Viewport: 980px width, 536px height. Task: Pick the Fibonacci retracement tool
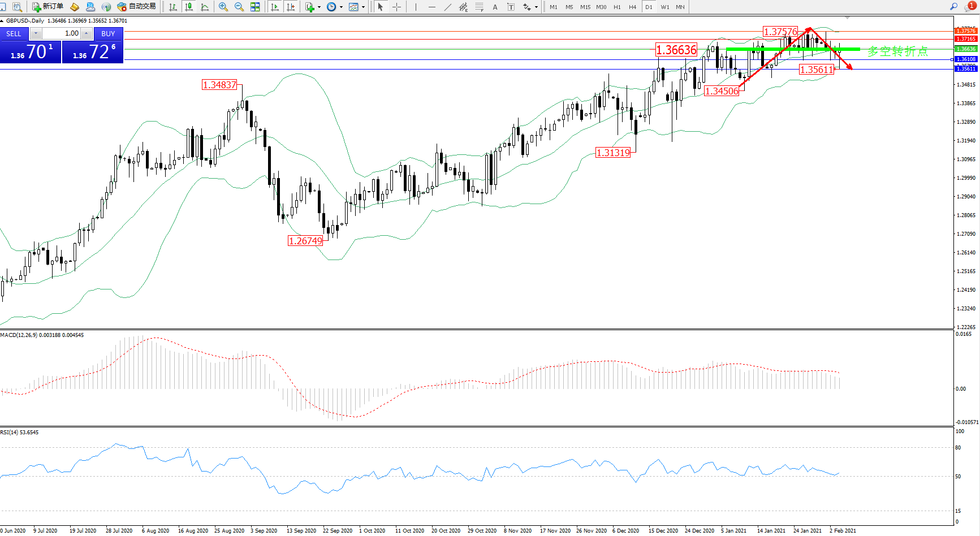pos(479,7)
